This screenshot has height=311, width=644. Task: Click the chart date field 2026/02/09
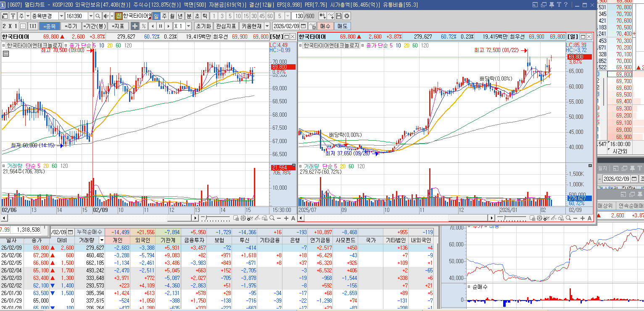point(286,26)
